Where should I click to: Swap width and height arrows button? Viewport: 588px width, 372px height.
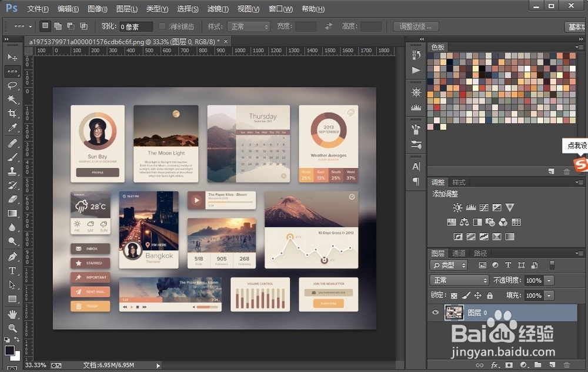(x=329, y=26)
